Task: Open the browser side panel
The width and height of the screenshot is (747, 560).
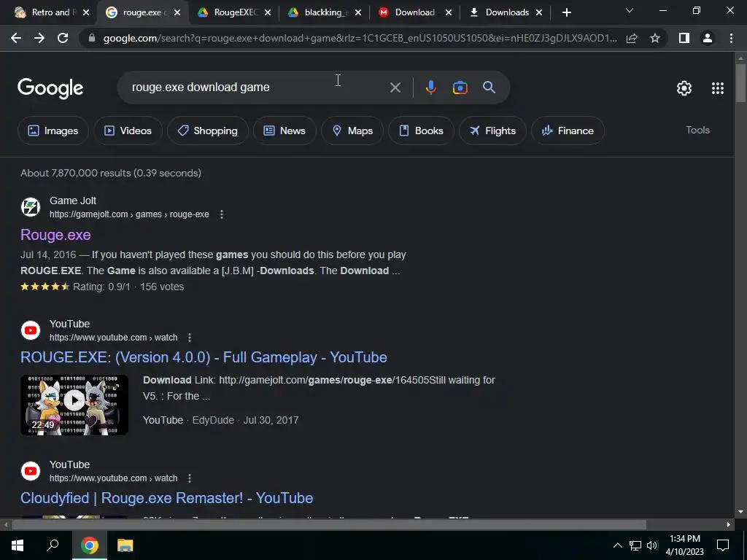Action: (x=684, y=38)
